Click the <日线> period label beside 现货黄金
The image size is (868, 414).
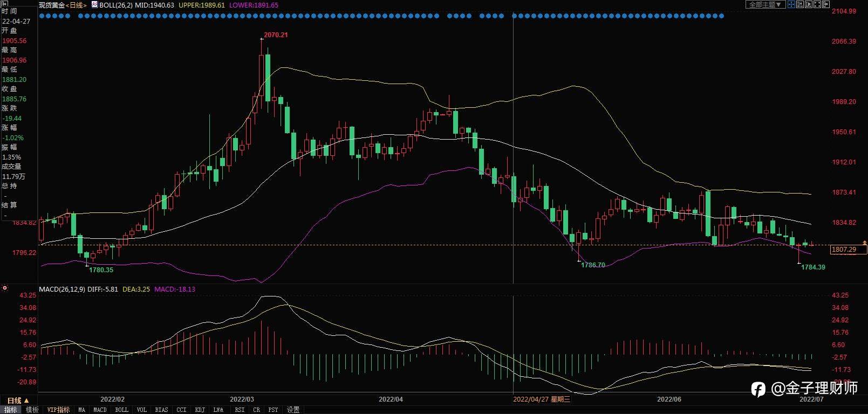(x=76, y=5)
